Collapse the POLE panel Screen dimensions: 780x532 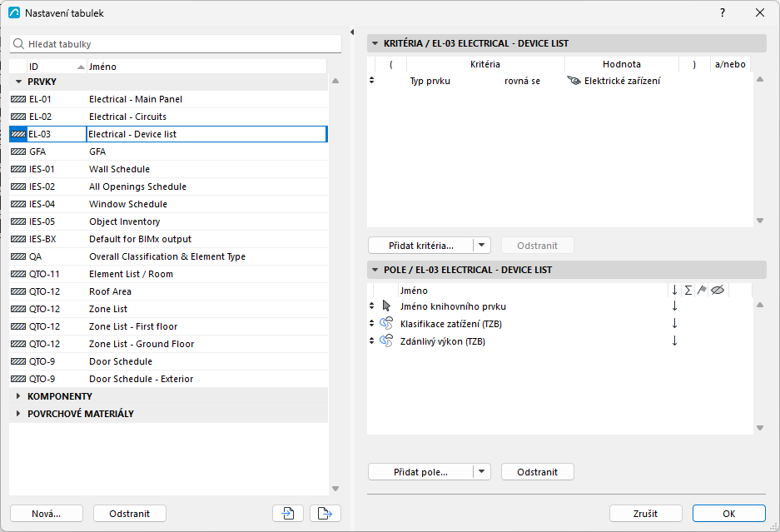375,270
